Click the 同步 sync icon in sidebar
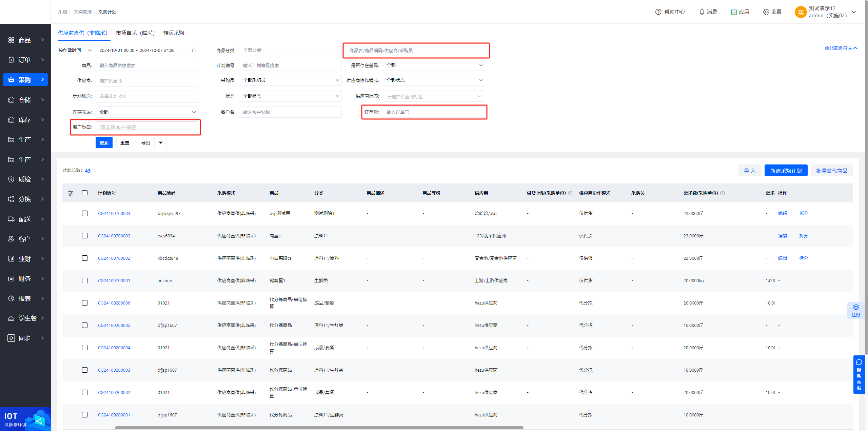The height and width of the screenshot is (431, 868). click(11, 338)
